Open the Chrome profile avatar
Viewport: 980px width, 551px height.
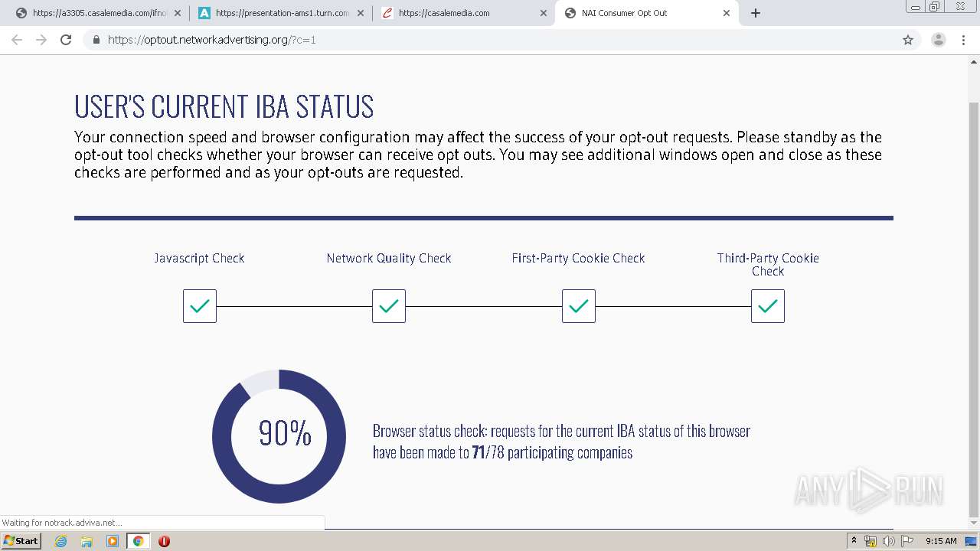click(x=939, y=40)
